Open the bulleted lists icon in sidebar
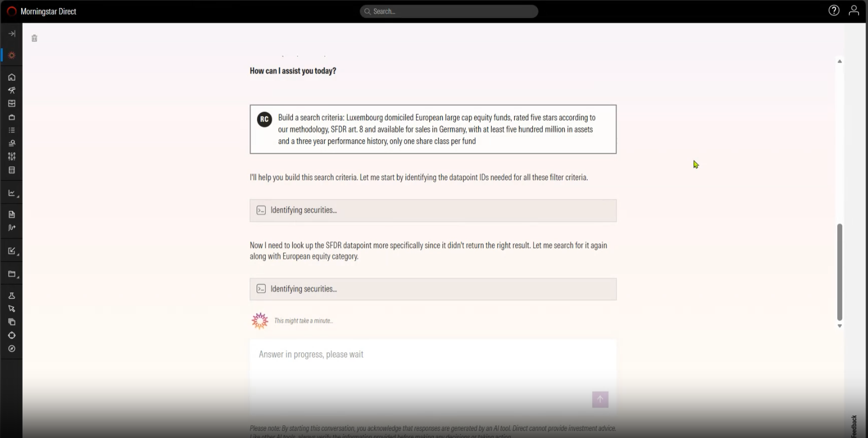The height and width of the screenshot is (438, 868). tap(12, 130)
